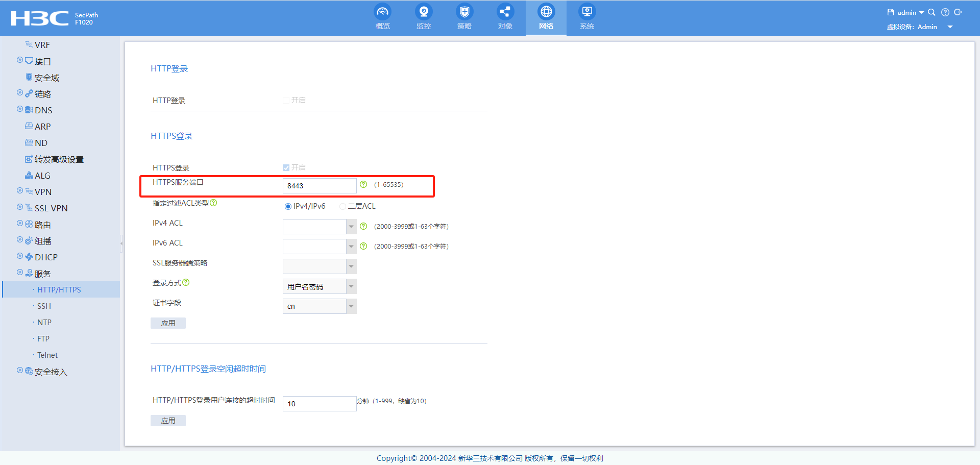Expand the 安全接入 tree node

(x=20, y=371)
